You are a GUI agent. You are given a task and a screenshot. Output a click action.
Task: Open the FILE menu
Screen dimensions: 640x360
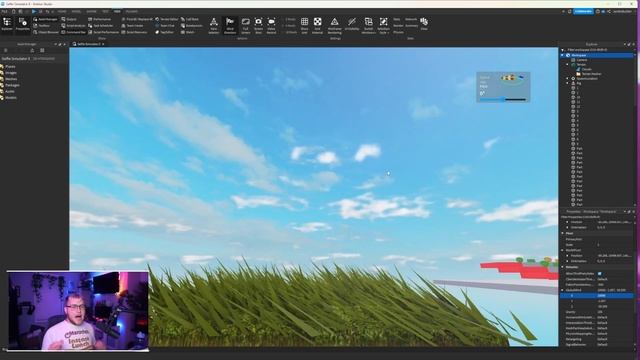pyautogui.click(x=4, y=11)
